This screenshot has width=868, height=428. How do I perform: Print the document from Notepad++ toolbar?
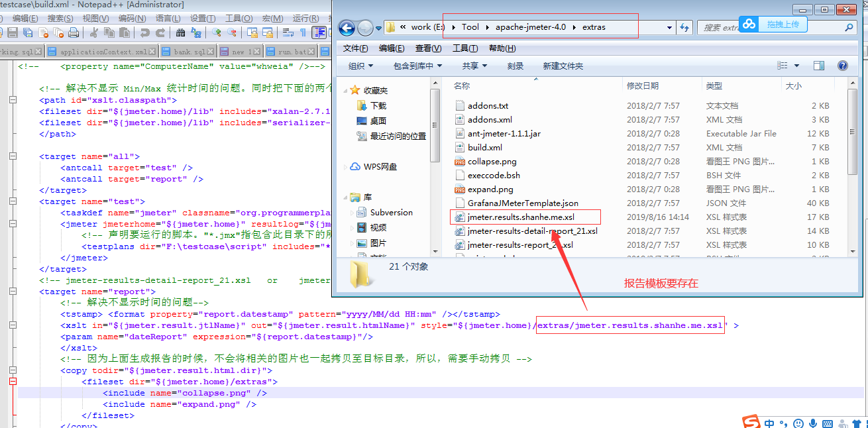pyautogui.click(x=74, y=32)
